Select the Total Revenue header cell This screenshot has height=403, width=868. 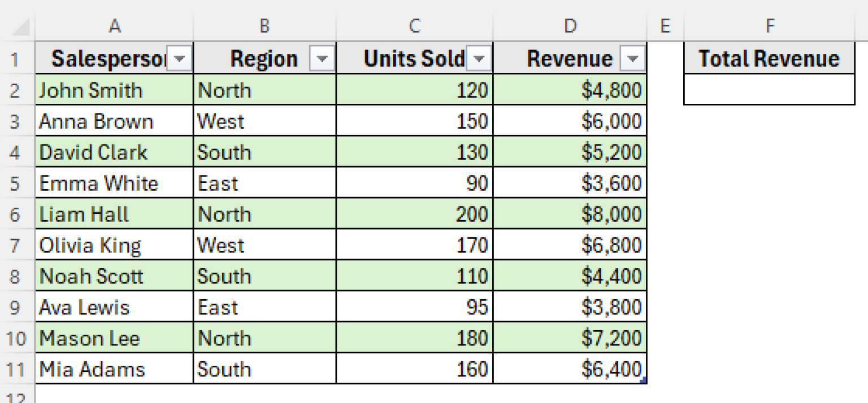click(769, 59)
